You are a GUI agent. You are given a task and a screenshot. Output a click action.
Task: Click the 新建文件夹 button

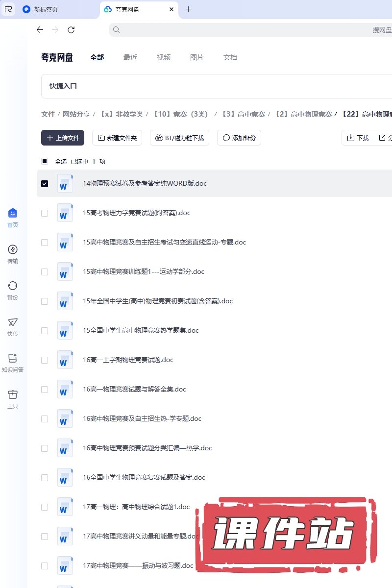coord(117,138)
